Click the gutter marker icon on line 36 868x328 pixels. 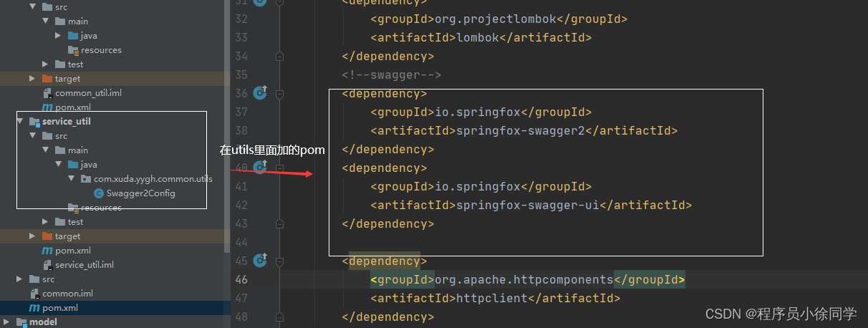coord(260,92)
